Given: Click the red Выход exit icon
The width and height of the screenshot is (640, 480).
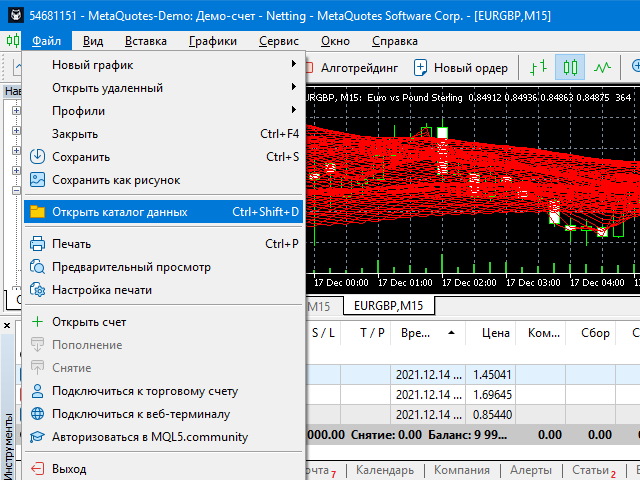Looking at the screenshot, I should pos(37,469).
